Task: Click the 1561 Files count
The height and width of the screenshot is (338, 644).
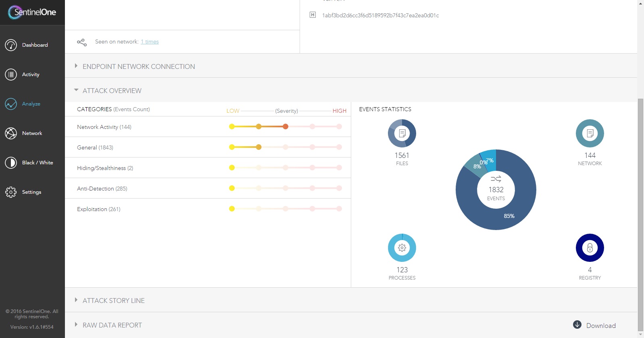Action: [402, 156]
